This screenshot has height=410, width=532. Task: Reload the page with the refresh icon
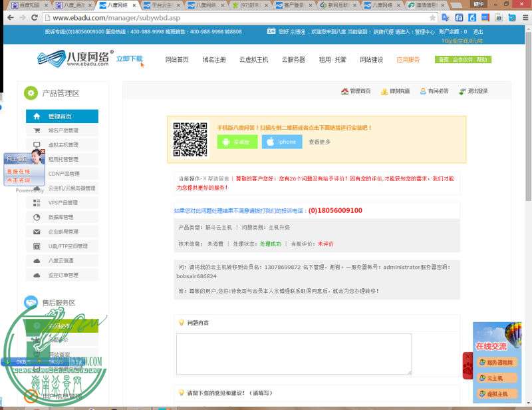35,18
